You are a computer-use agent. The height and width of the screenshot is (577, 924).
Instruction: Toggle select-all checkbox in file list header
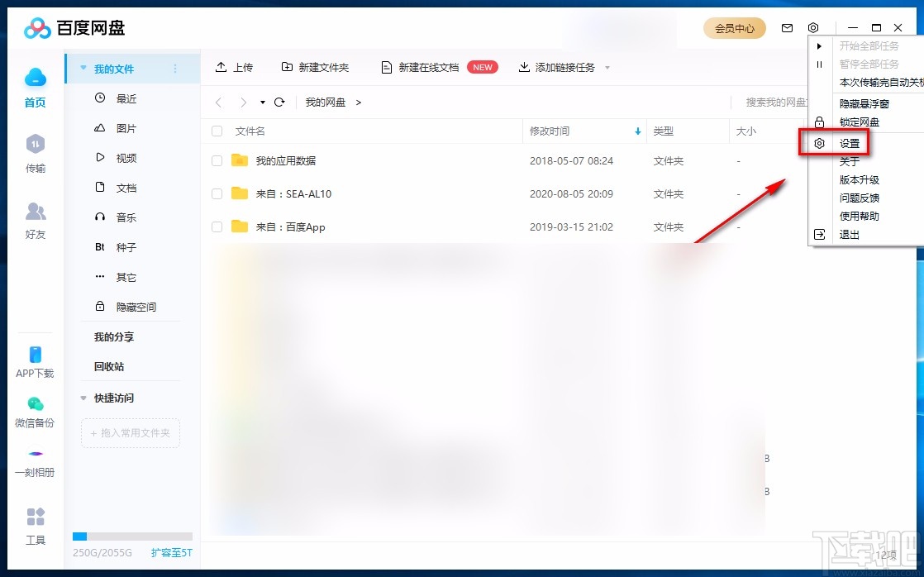pos(217,131)
